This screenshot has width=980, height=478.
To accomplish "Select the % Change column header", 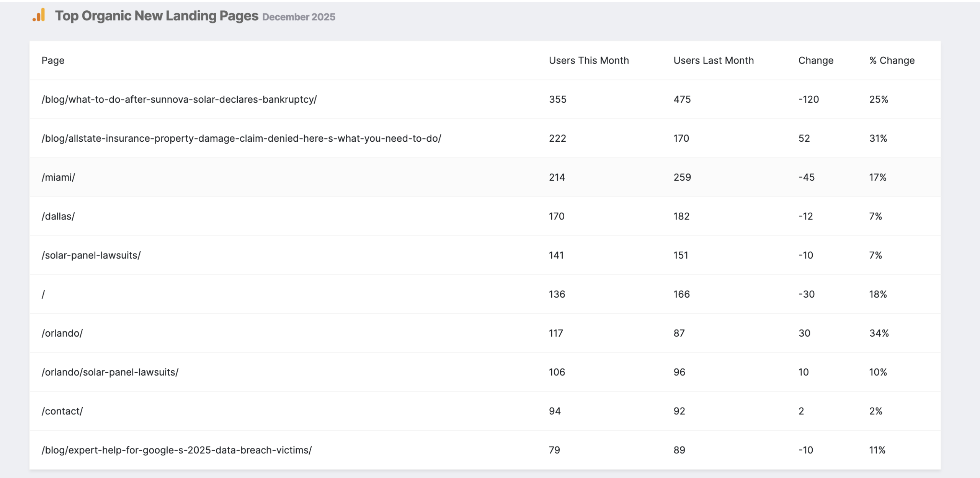I will 892,61.
